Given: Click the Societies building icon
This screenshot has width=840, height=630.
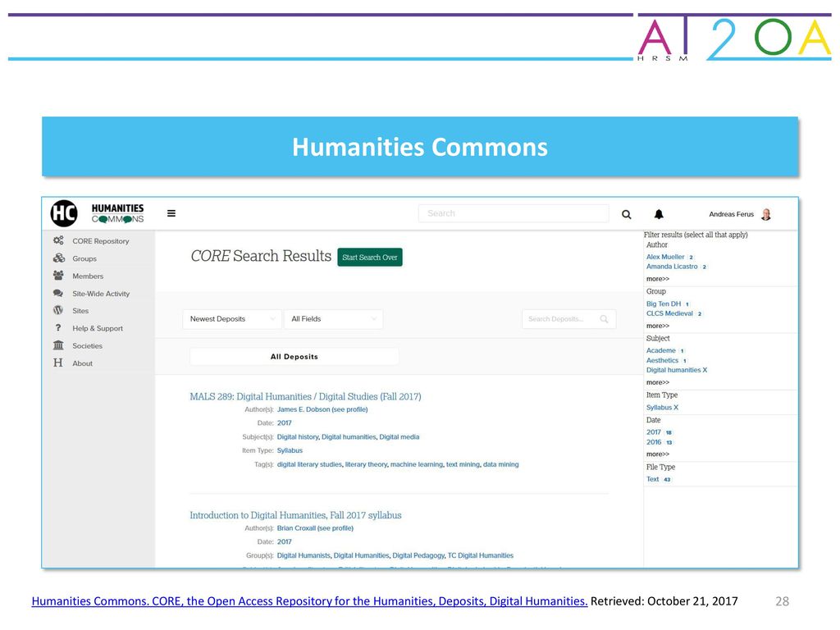Looking at the screenshot, I should coord(58,345).
